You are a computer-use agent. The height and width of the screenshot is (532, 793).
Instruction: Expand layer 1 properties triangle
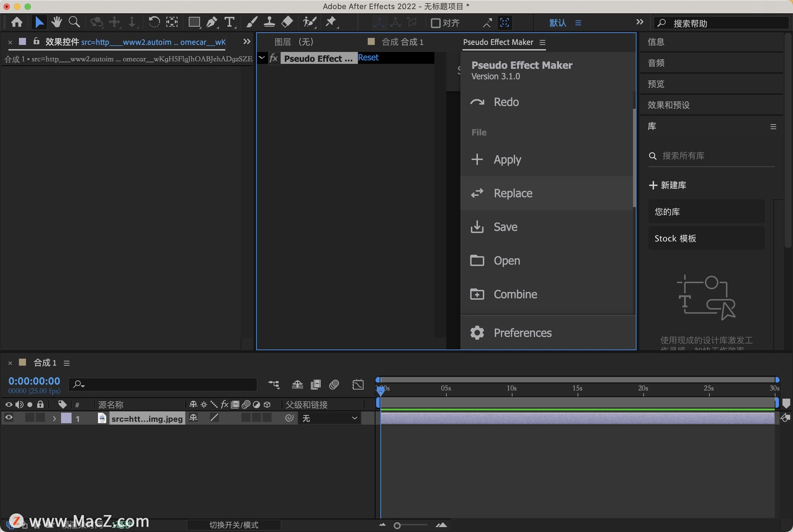(x=54, y=418)
